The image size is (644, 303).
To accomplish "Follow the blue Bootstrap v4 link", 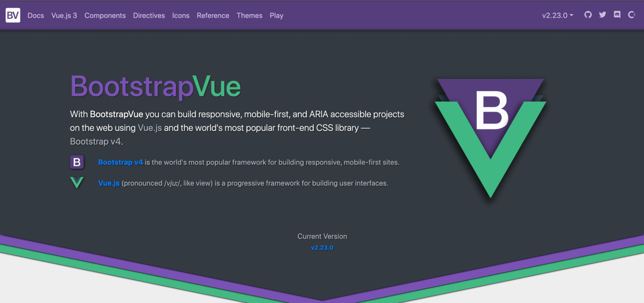I will pos(120,162).
